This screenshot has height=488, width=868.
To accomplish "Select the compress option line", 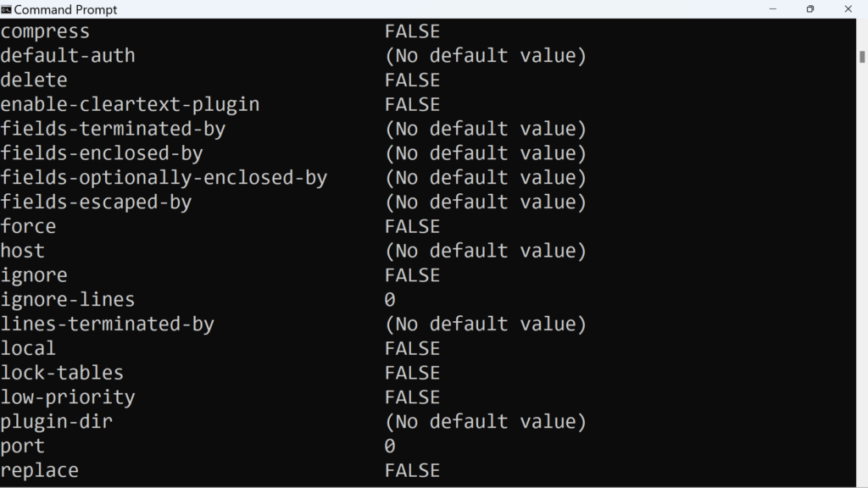I will [46, 31].
